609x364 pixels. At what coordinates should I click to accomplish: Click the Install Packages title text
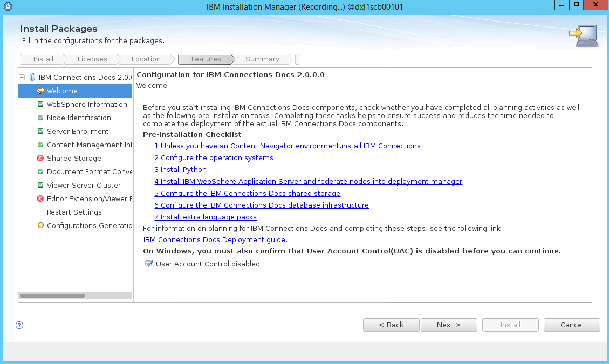click(59, 29)
